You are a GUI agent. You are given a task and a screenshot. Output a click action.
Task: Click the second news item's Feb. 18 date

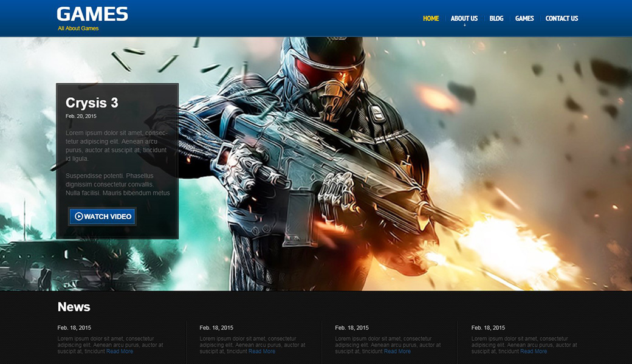point(216,328)
